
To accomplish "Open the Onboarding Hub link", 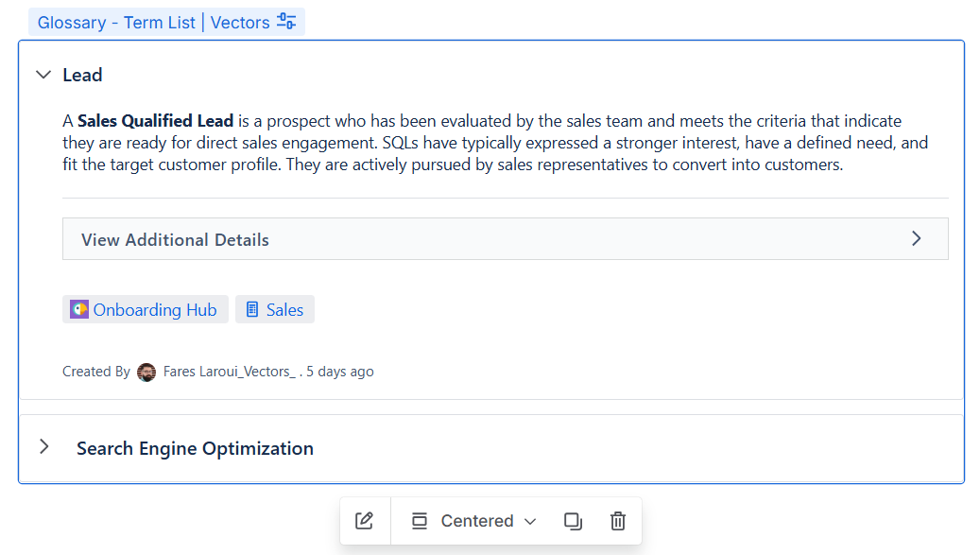I will [x=155, y=310].
